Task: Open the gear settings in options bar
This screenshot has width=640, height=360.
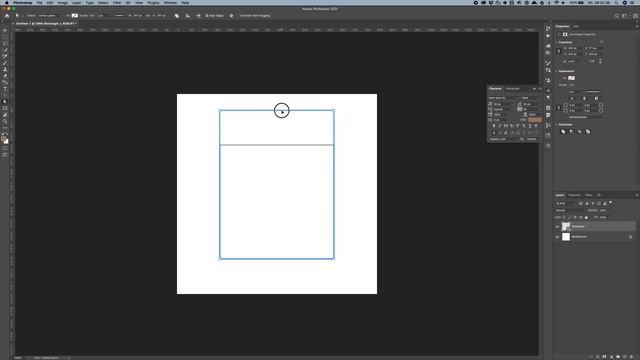Action: [x=231, y=16]
